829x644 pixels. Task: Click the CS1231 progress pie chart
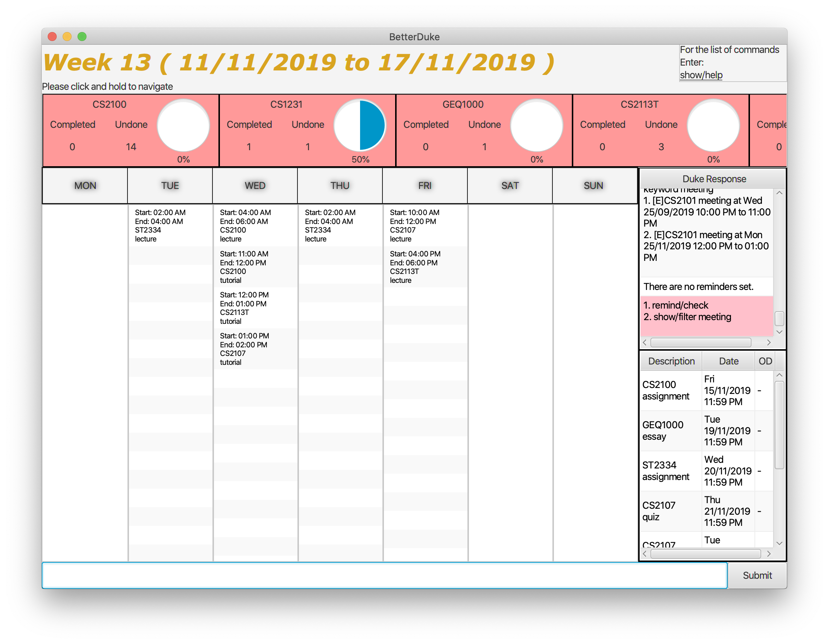coord(360,125)
